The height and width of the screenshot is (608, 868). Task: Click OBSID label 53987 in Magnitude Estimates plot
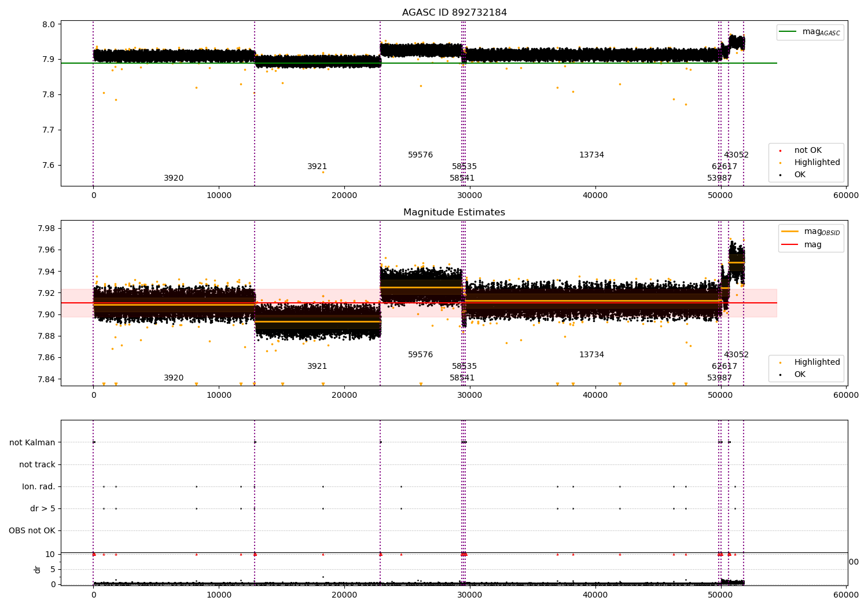(x=720, y=378)
